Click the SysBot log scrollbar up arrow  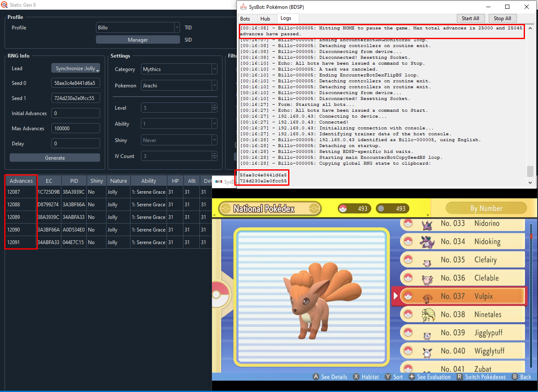click(530, 27)
